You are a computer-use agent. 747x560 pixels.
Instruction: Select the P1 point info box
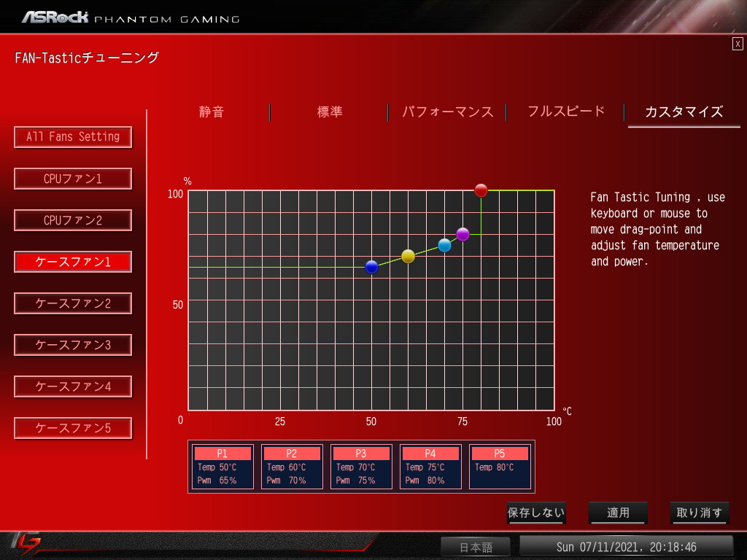pyautogui.click(x=222, y=467)
